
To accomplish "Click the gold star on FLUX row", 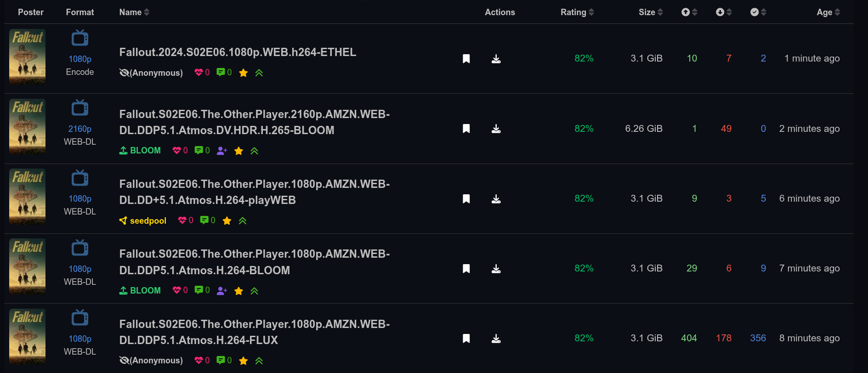I will 243,361.
